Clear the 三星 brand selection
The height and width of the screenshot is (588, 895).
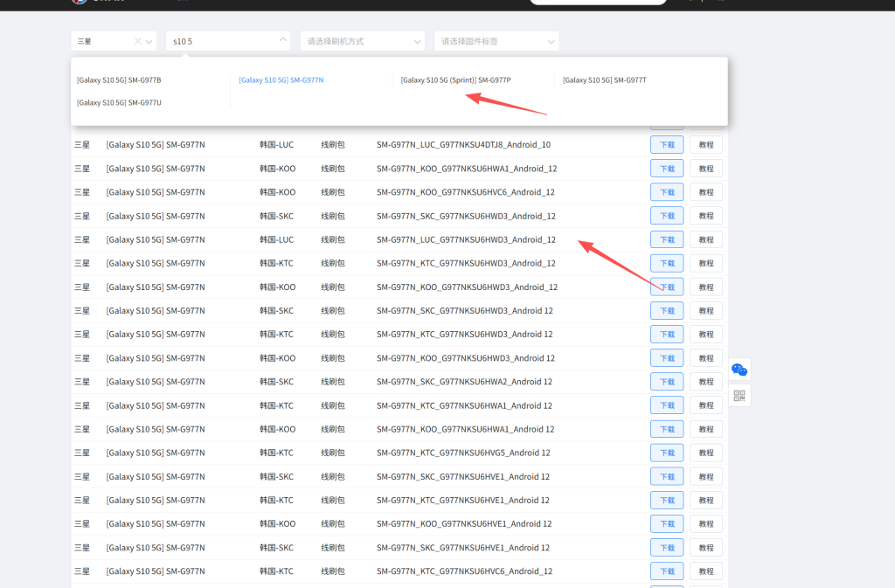coord(137,41)
